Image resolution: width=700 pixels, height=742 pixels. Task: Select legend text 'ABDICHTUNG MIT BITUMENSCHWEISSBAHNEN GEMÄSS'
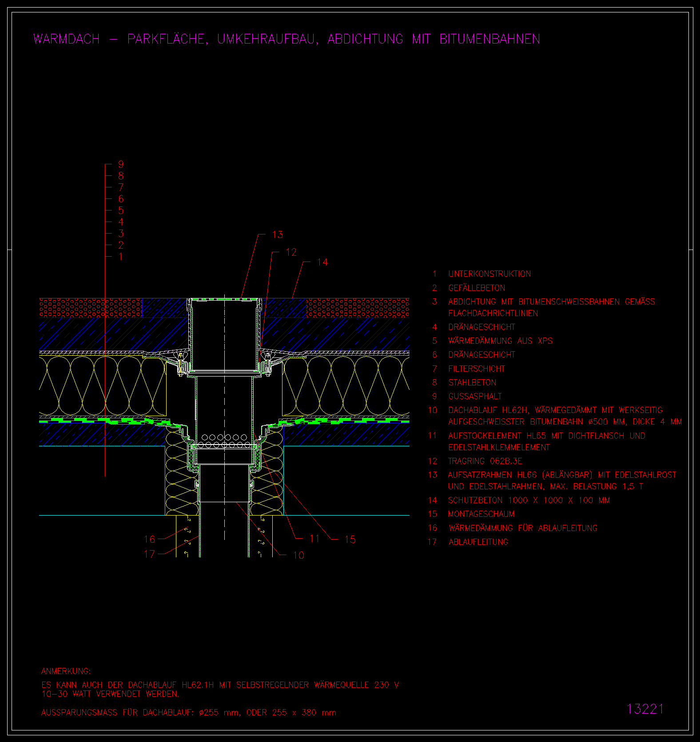[552, 302]
